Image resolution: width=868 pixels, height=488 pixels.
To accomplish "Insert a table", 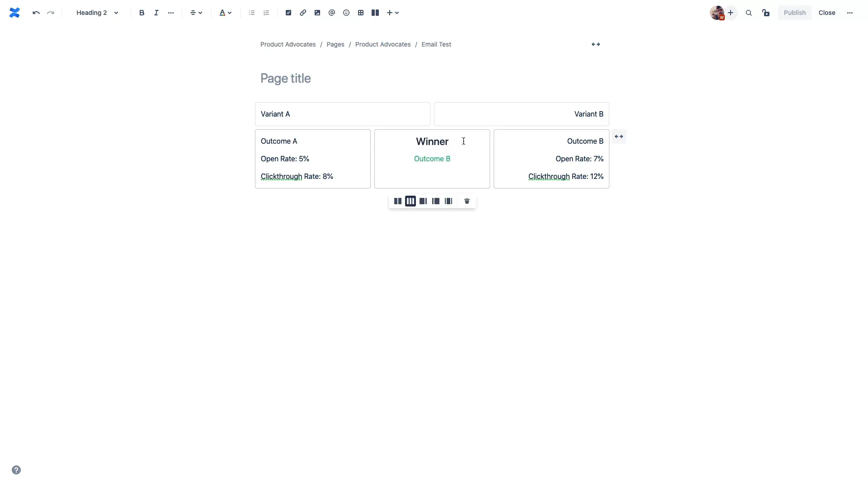I will pos(361,13).
